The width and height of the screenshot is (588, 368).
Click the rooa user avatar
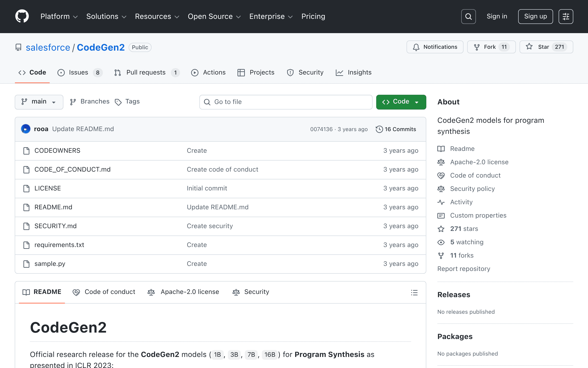click(x=26, y=129)
